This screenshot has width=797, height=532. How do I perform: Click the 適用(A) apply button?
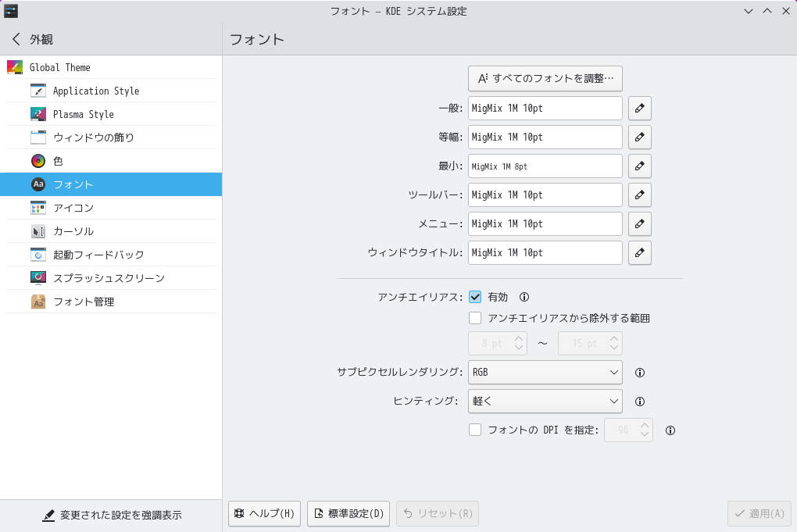759,513
